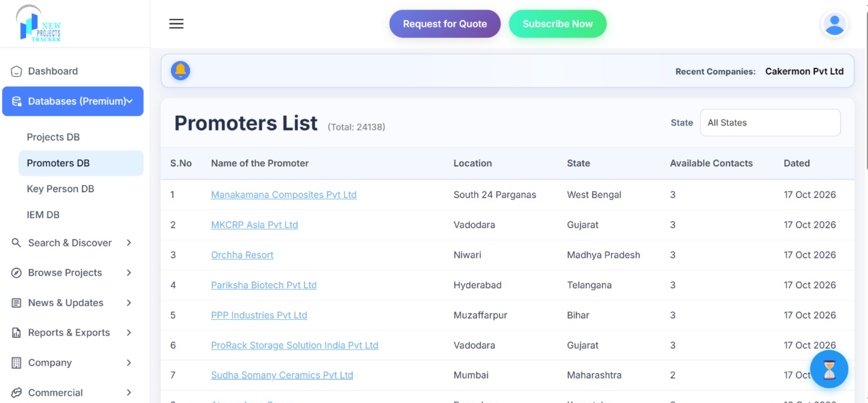868x403 pixels.
Task: Click the Dated column header
Action: click(796, 163)
